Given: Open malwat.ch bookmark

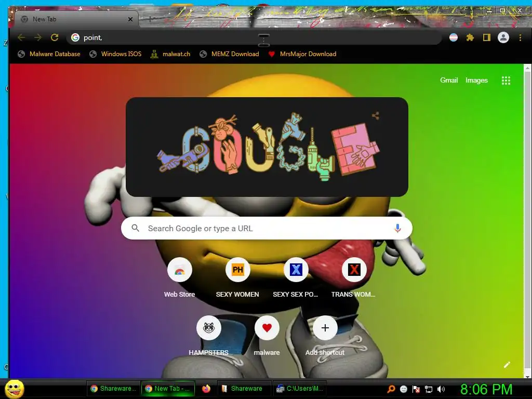Looking at the screenshot, I should tap(170, 54).
